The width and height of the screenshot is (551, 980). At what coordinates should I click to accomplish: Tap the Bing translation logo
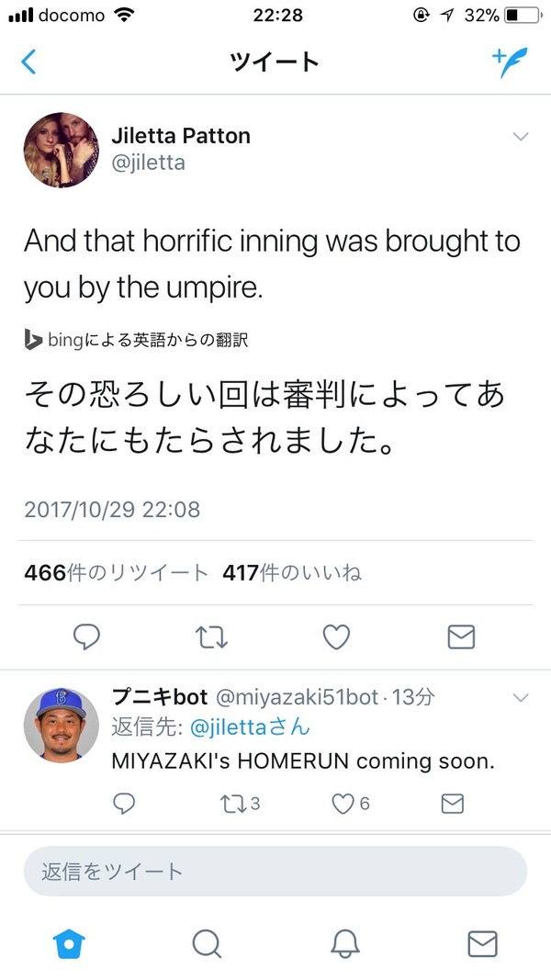tap(28, 339)
